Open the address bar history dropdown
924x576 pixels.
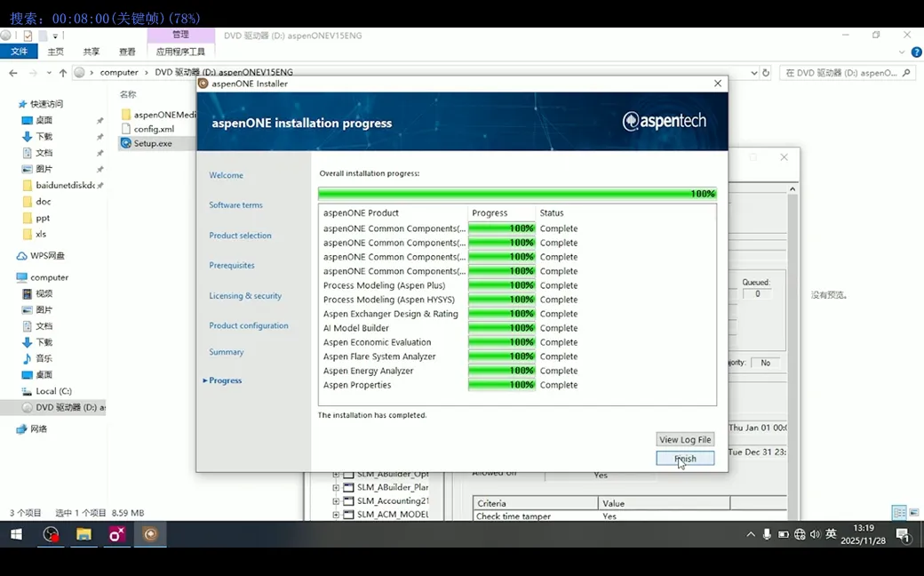753,73
